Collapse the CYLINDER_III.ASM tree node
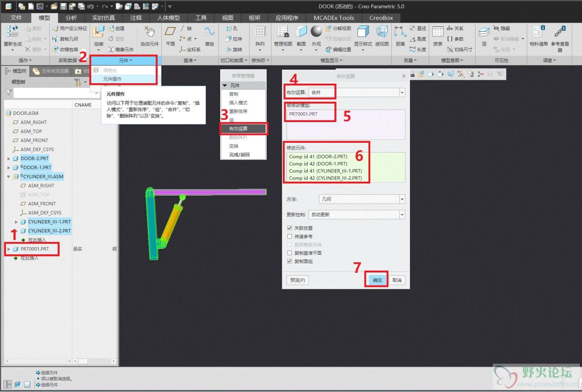Screen dimensions: 582x392 tap(8, 177)
